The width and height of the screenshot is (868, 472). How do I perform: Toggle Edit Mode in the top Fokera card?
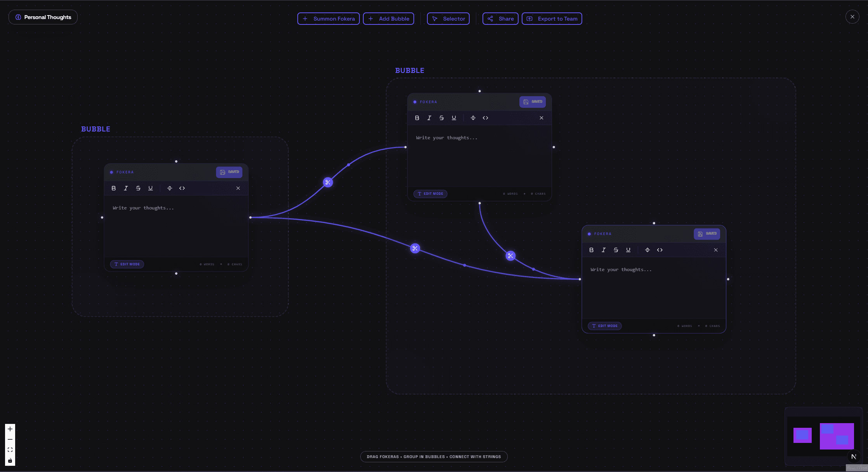(x=430, y=194)
